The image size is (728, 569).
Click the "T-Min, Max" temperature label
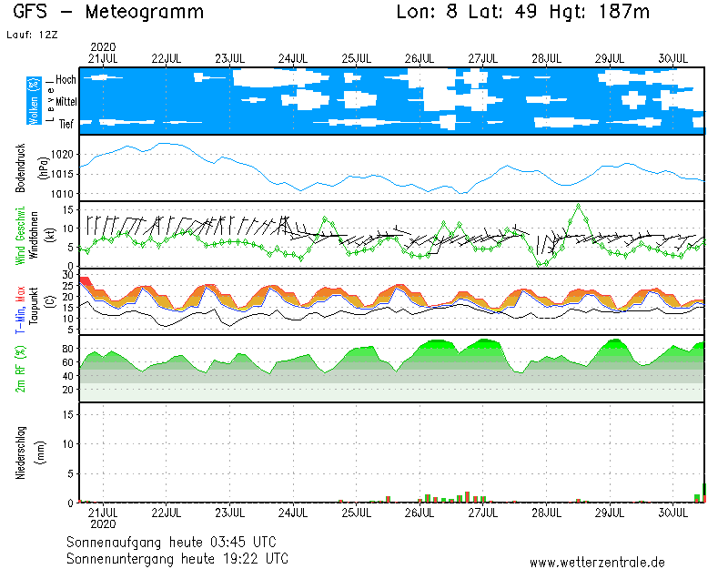(x=20, y=310)
